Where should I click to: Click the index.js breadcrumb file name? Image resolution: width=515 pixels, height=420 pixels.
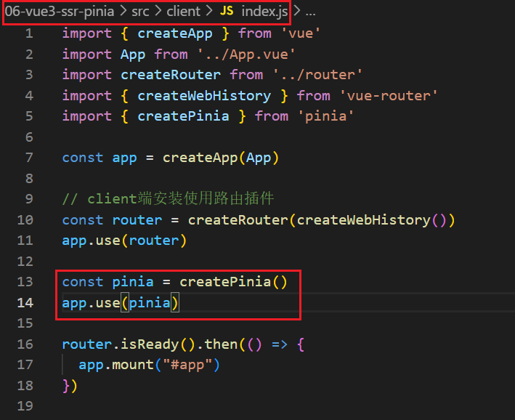264,12
